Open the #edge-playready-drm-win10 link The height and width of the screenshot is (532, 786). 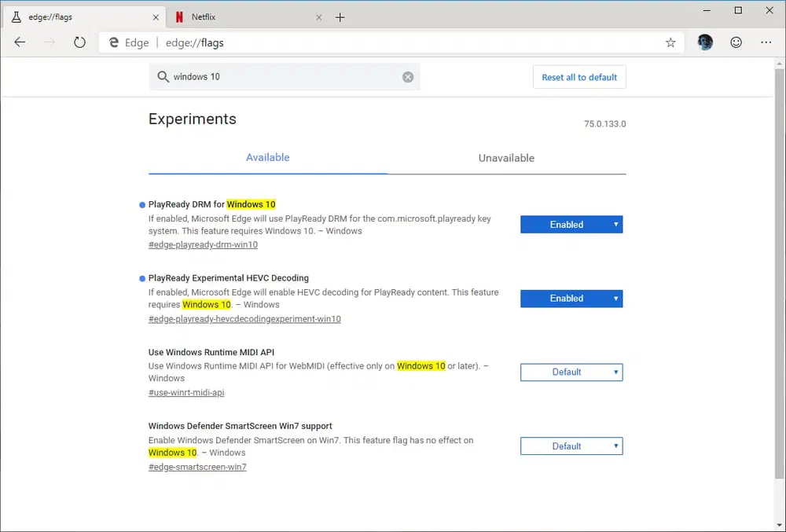coord(202,244)
